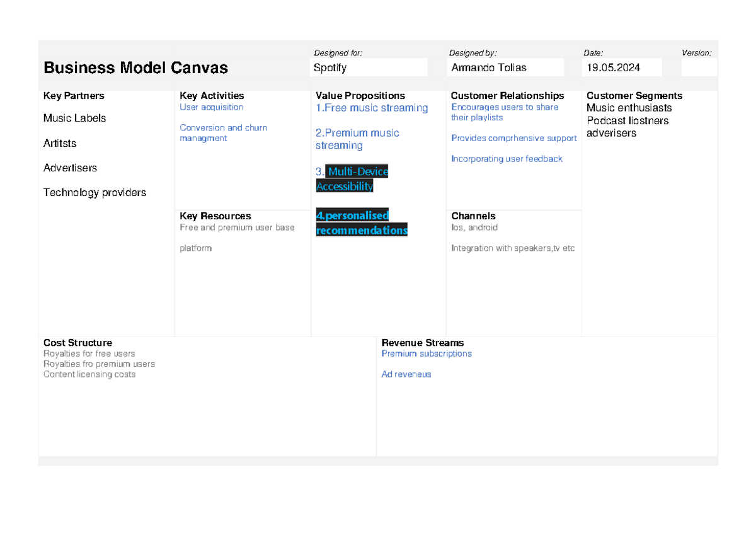The image size is (756, 535).
Task: Click the Cost Structure section header
Action: tap(77, 343)
